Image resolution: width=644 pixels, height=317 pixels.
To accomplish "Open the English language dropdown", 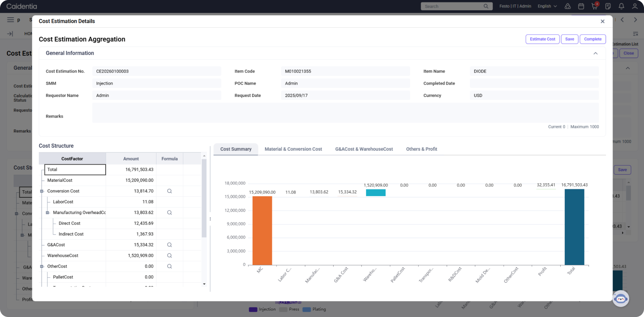I will tap(547, 6).
